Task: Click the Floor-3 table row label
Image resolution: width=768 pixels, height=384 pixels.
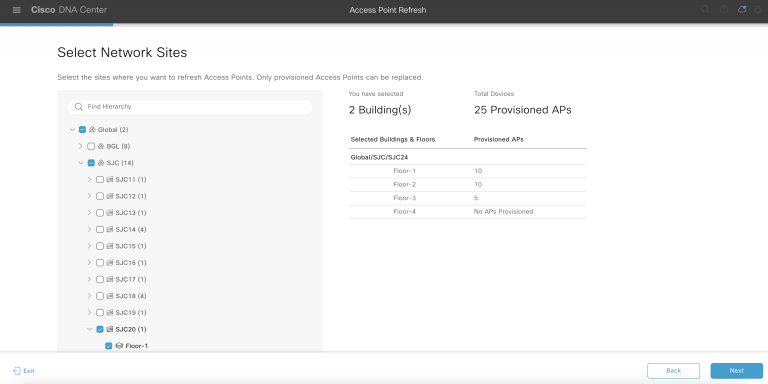Action: pos(405,198)
